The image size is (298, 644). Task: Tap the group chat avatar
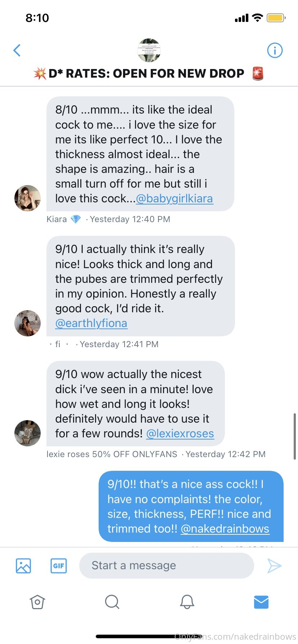click(149, 50)
